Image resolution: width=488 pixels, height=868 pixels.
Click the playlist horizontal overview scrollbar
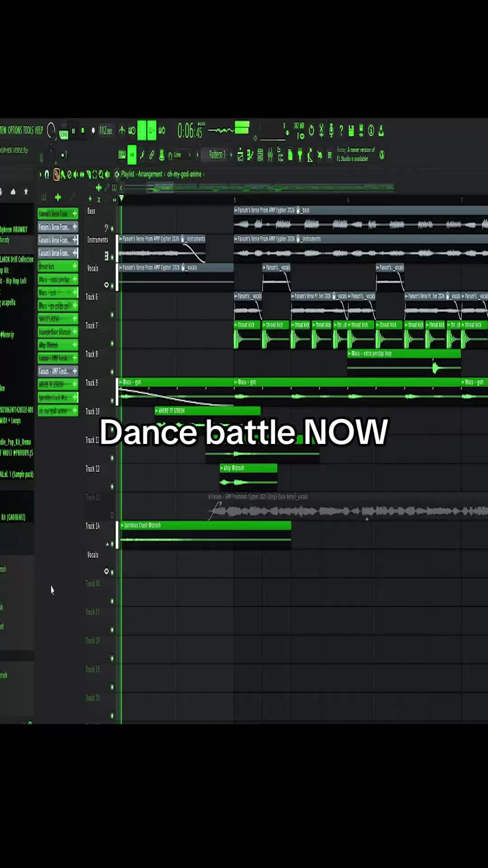(259, 187)
